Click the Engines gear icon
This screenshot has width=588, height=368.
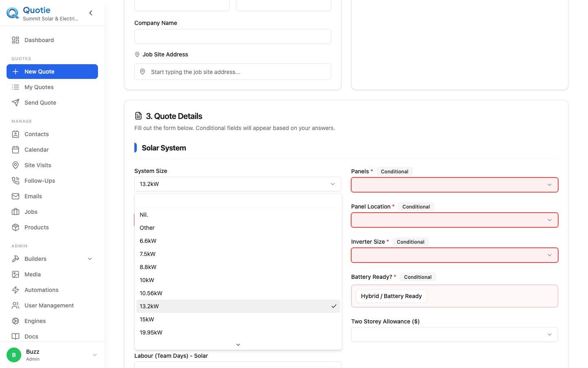16,321
